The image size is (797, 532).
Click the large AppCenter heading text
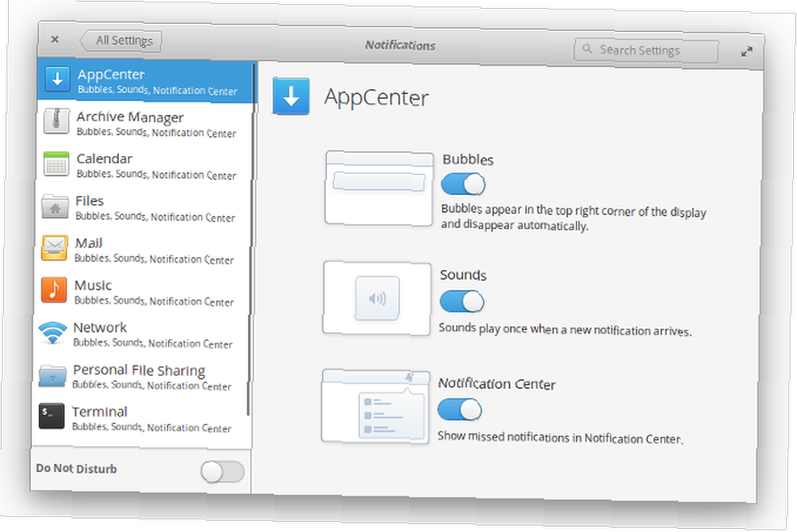click(377, 97)
